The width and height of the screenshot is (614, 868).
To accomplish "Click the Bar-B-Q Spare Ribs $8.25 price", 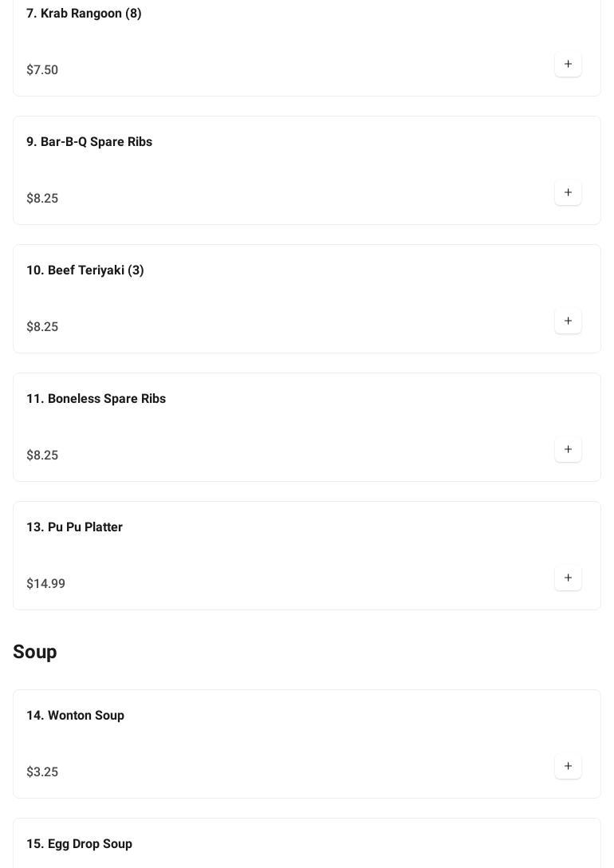I will point(42,199).
